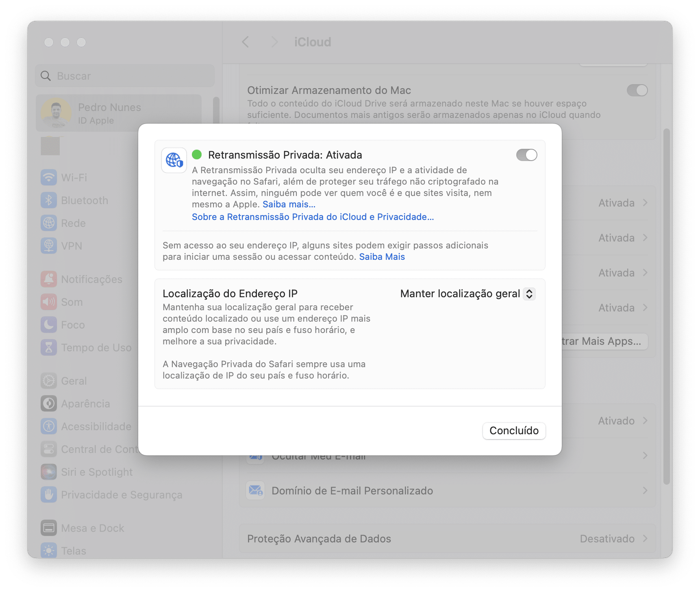Viewport: 700px width, 592px height.
Task: Open Wi-Fi settings icon in sidebar
Action: [x=49, y=177]
